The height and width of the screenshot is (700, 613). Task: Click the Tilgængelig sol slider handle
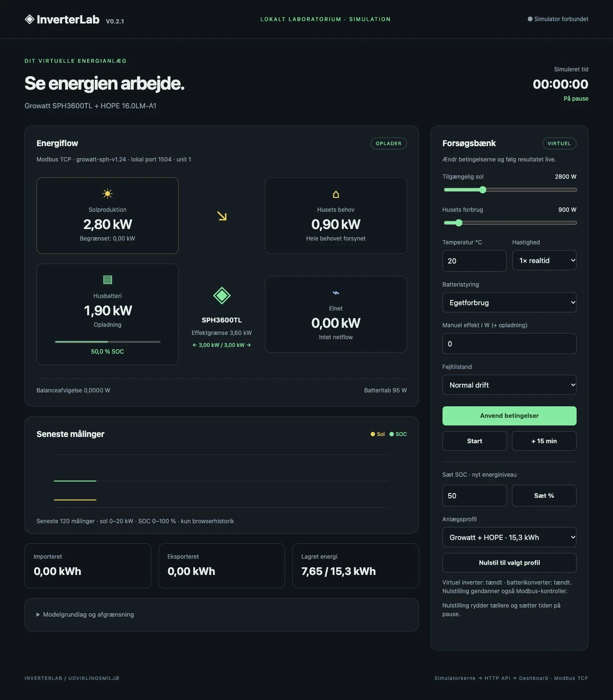coord(483,190)
